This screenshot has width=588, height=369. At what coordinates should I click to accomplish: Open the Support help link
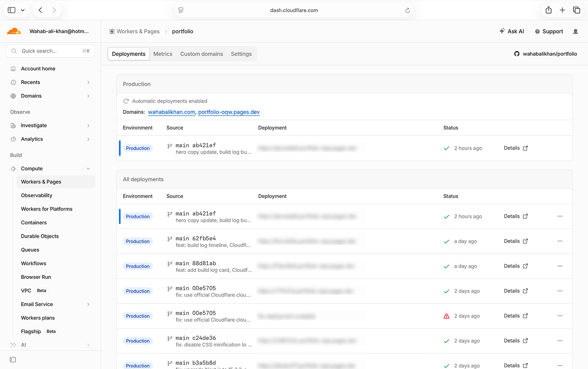pyautogui.click(x=549, y=31)
